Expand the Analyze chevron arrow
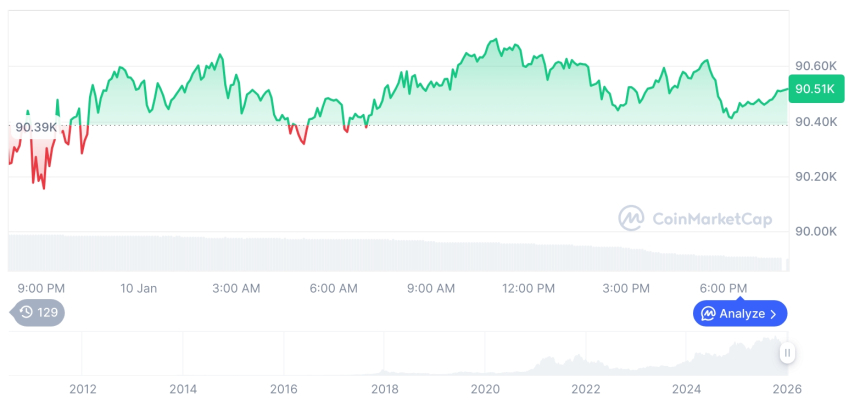 (773, 313)
